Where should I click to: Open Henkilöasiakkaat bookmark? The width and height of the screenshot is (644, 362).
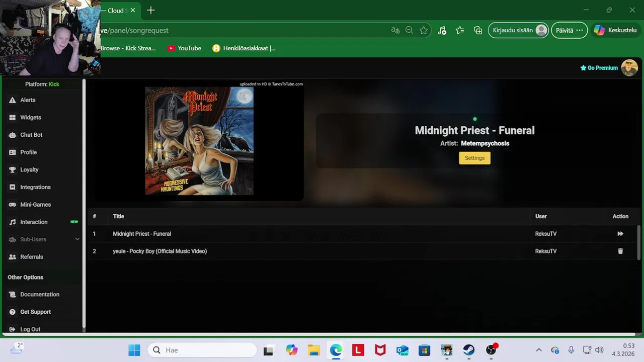pos(244,48)
